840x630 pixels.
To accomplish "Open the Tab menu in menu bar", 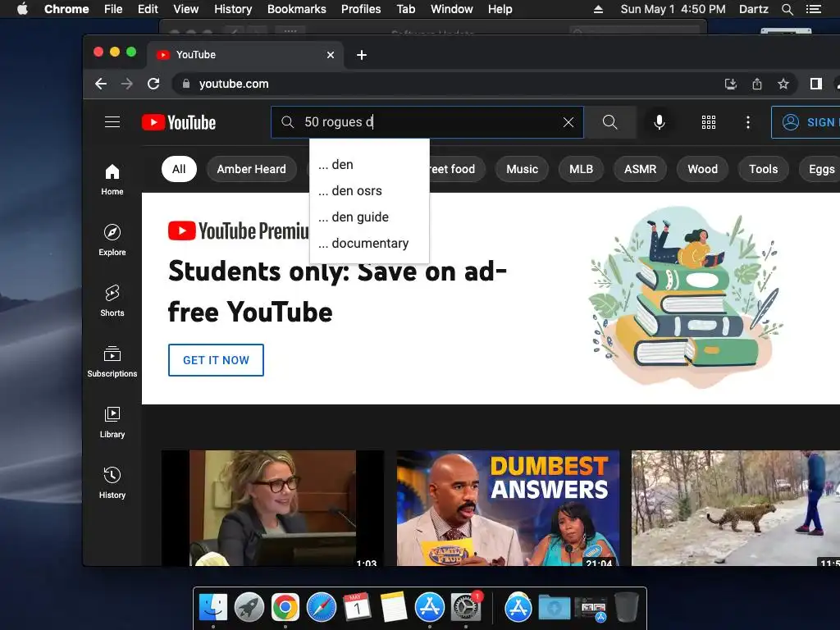I will pyautogui.click(x=405, y=9).
